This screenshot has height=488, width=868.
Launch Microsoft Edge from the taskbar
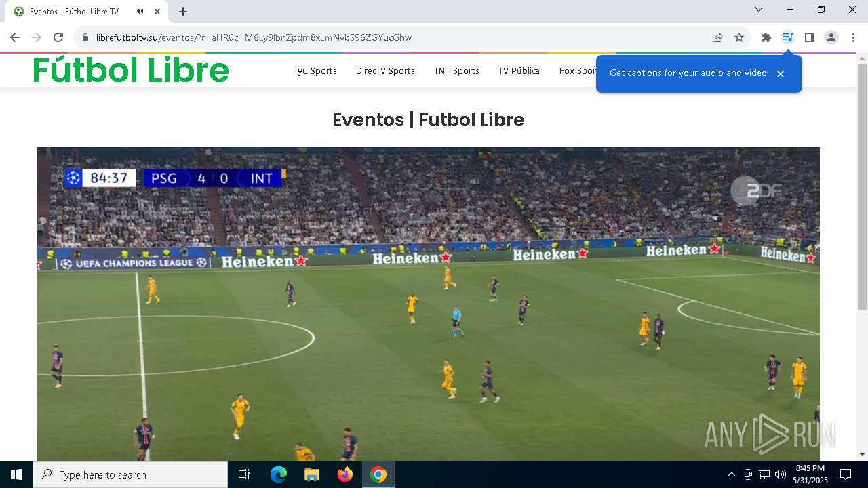[x=279, y=474]
